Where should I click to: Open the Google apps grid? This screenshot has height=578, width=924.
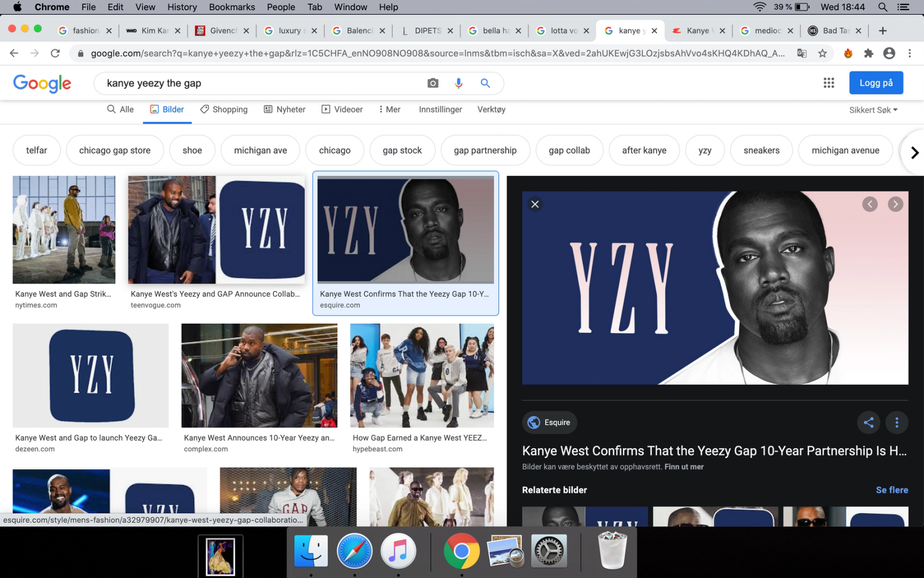tap(829, 83)
